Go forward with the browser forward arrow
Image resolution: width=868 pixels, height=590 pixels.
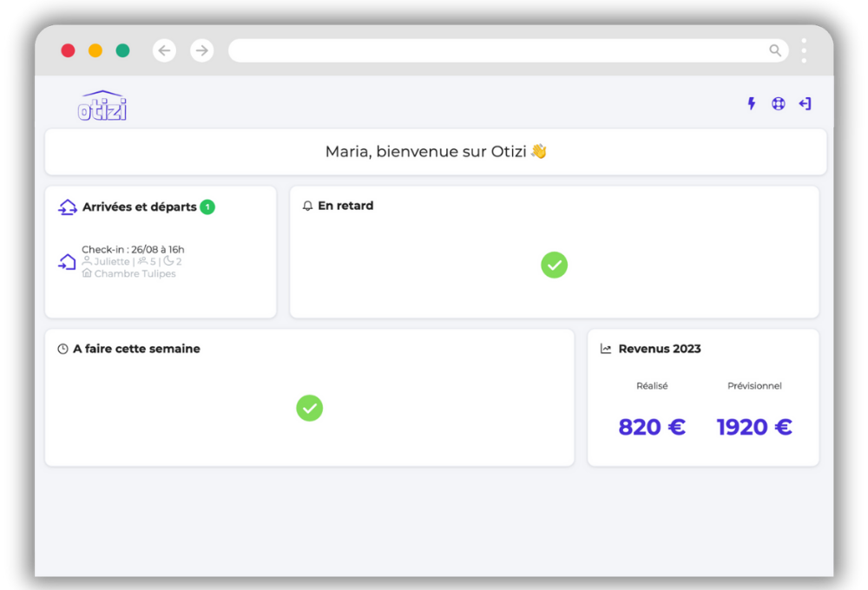[x=202, y=50]
